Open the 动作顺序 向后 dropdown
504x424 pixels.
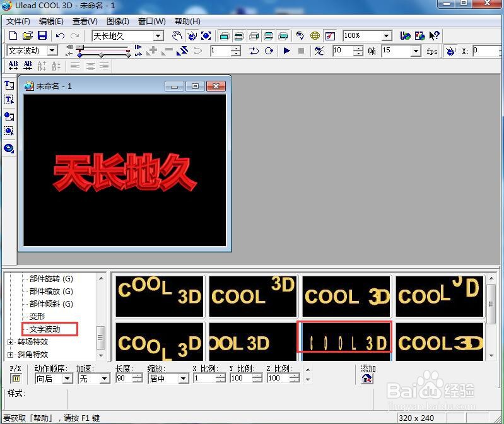pyautogui.click(x=67, y=379)
